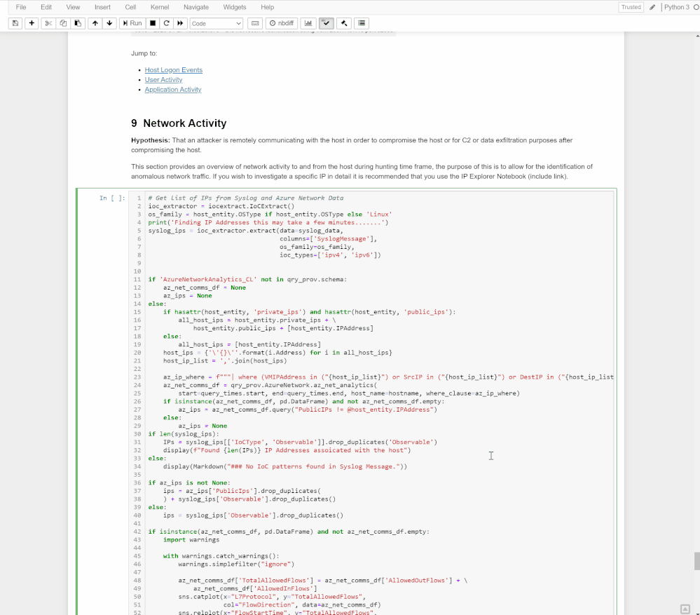Viewport: 700px width, 615px height.
Task: Open the command palette keyboard icon
Action: (x=255, y=23)
